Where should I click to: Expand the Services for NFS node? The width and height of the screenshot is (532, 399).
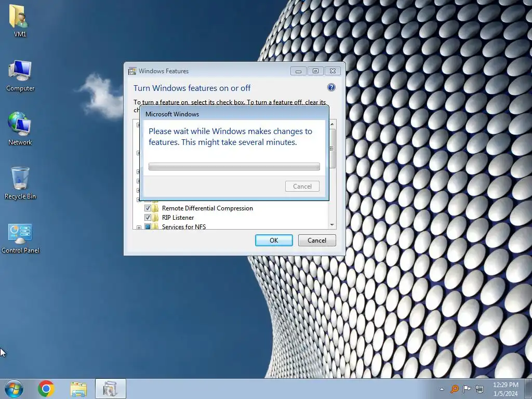point(139,227)
